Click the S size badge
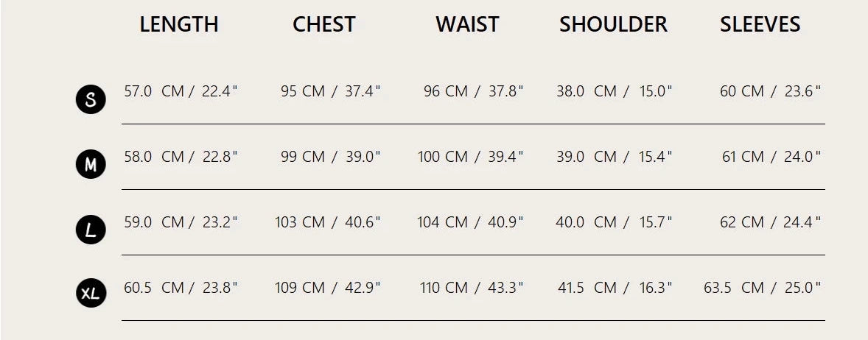This screenshot has width=868, height=340. [x=91, y=99]
